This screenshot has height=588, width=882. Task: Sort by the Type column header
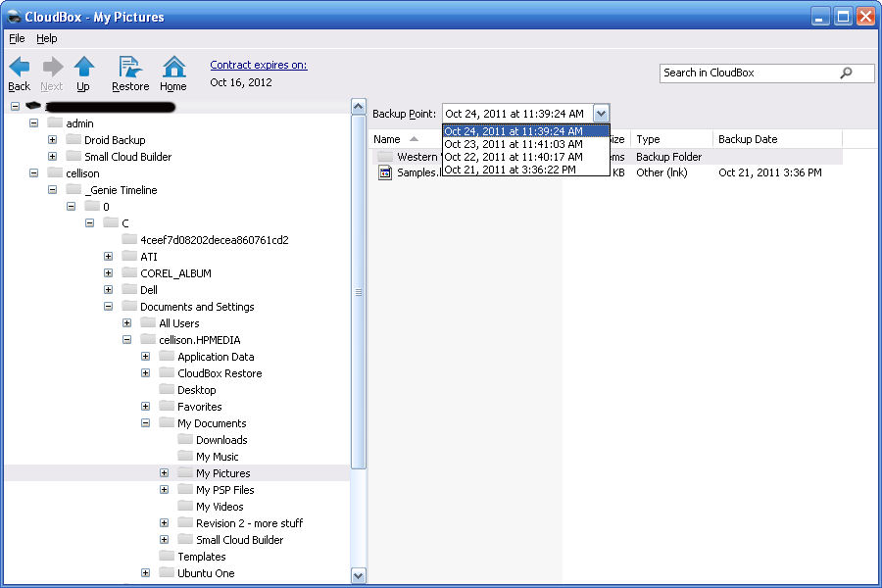pos(671,139)
